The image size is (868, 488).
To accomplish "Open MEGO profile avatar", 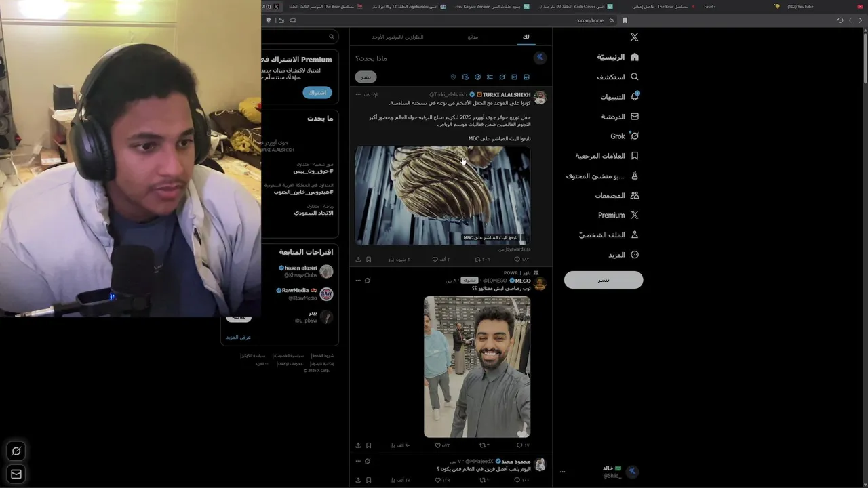I will tap(540, 283).
